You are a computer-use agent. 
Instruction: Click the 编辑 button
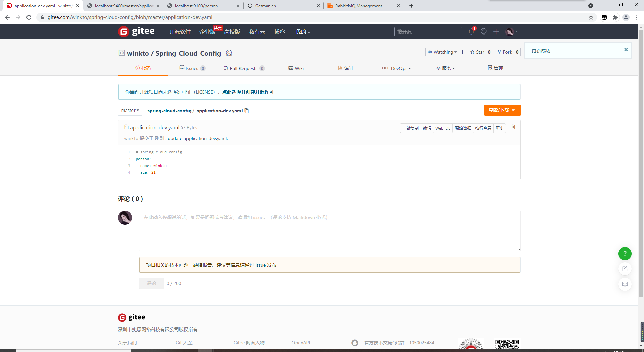[427, 128]
